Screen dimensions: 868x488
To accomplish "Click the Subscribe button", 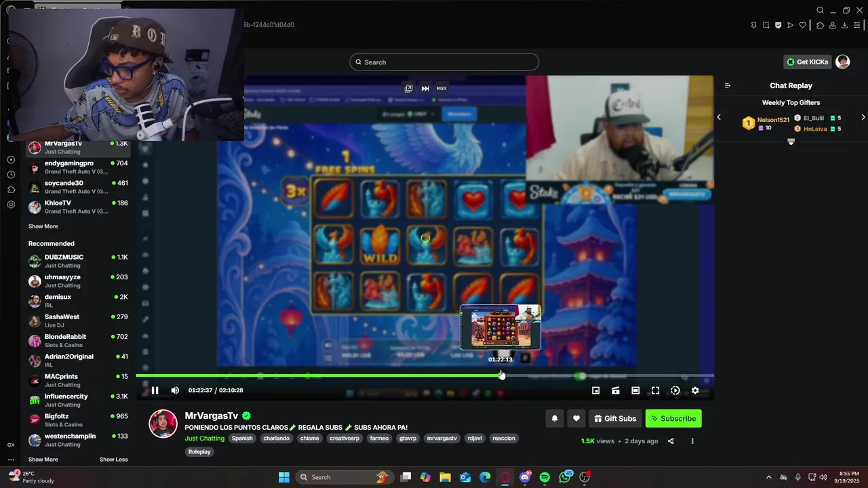I will click(673, 418).
